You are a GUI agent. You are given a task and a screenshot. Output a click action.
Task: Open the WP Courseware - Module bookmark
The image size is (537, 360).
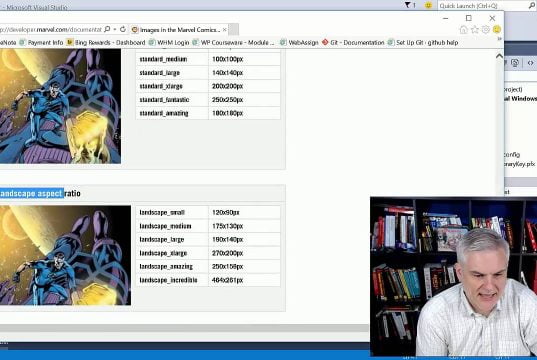pos(234,42)
